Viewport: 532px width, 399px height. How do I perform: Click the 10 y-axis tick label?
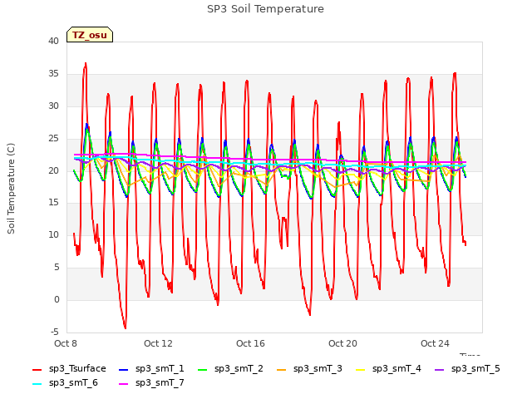[53, 234]
